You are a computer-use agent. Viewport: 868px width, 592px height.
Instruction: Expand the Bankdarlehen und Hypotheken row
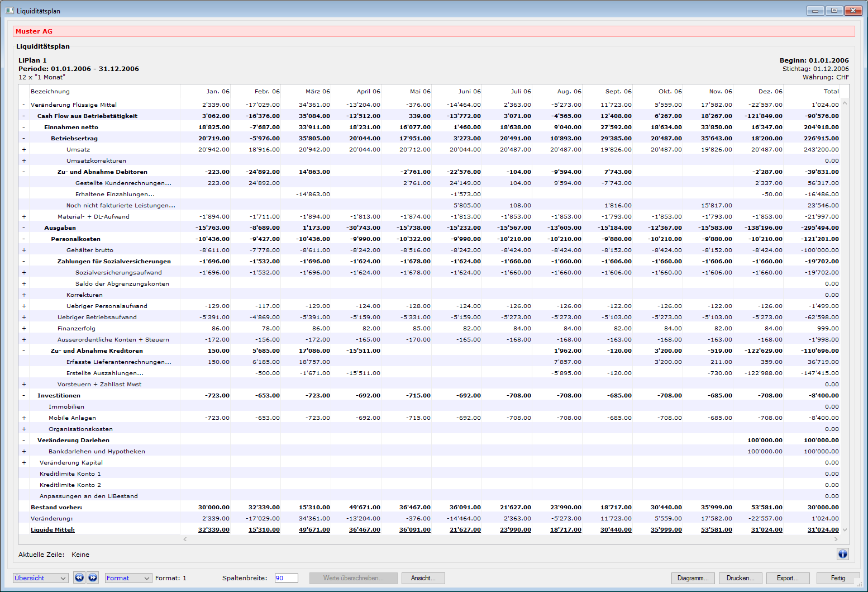click(24, 452)
